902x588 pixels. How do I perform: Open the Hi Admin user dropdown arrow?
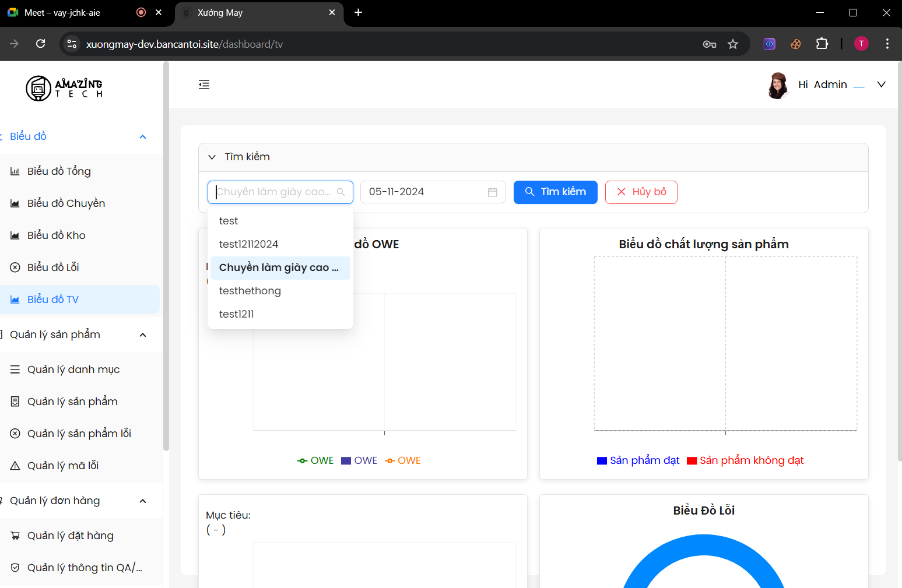pyautogui.click(x=881, y=84)
